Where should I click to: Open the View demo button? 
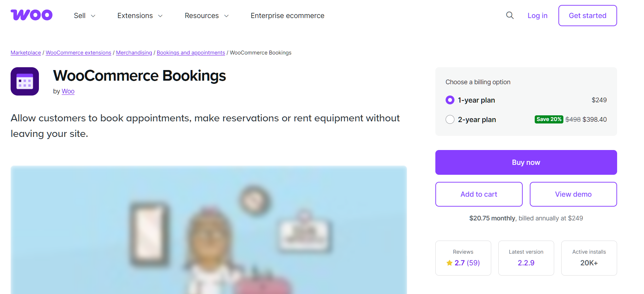573,194
